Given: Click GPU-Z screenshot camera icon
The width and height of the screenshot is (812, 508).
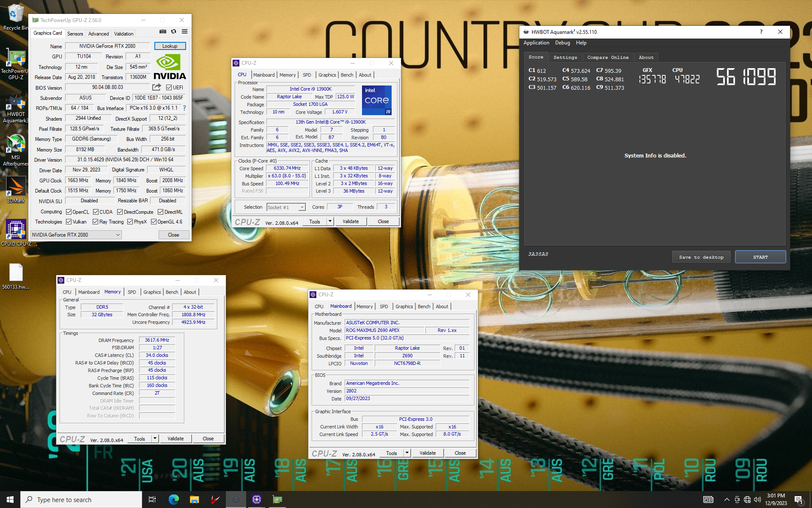Looking at the screenshot, I should (162, 32).
